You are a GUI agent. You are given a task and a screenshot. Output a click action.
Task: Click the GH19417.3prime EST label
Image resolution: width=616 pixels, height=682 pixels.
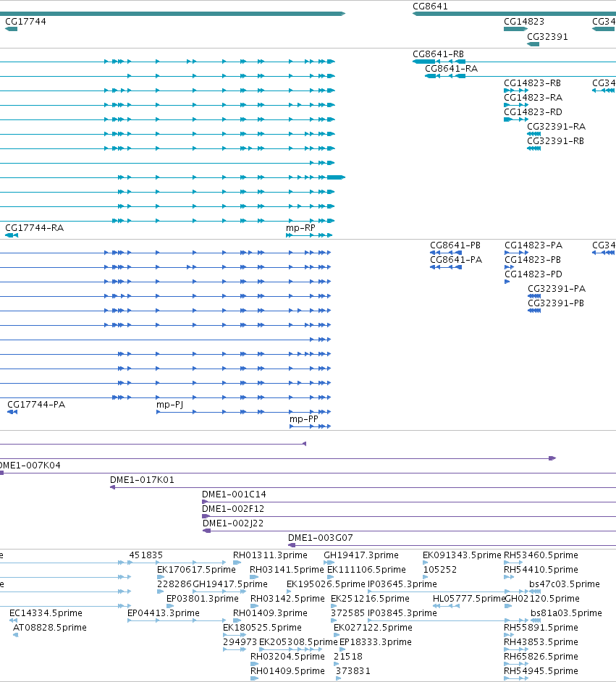click(x=360, y=555)
